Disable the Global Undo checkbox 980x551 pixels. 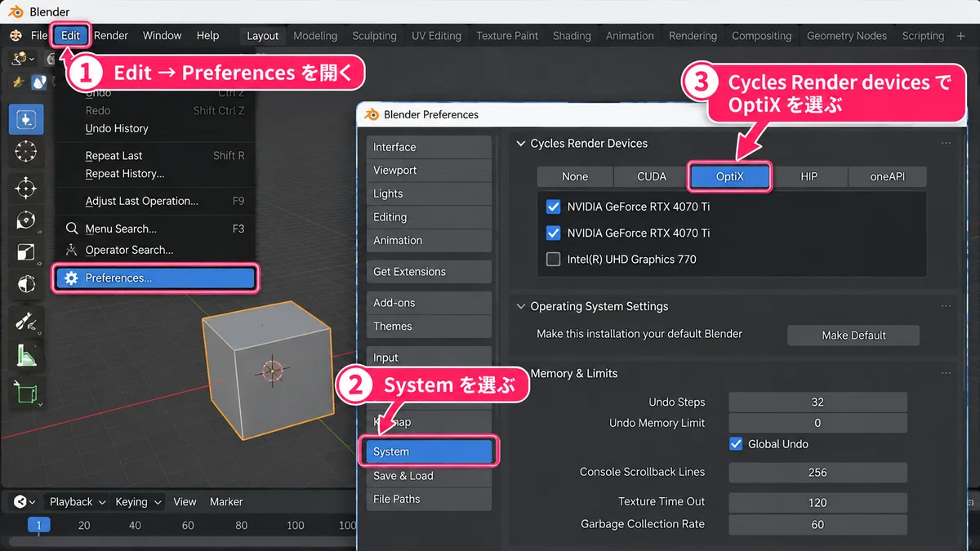click(736, 444)
